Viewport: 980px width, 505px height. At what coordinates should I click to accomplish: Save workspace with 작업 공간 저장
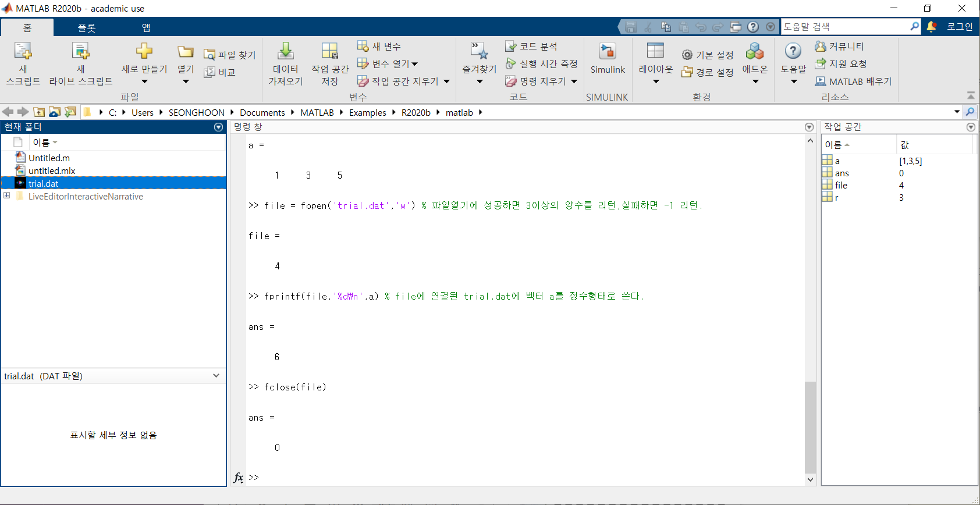(x=330, y=63)
